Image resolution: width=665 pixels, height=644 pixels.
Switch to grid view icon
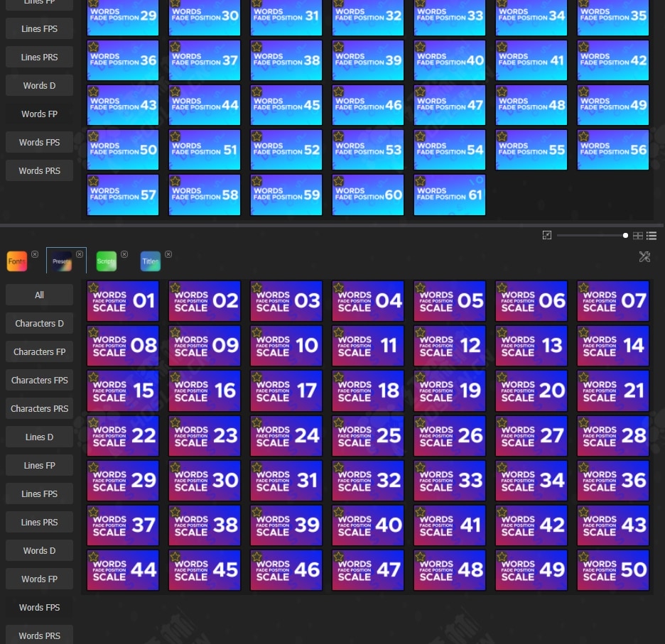[x=638, y=236]
